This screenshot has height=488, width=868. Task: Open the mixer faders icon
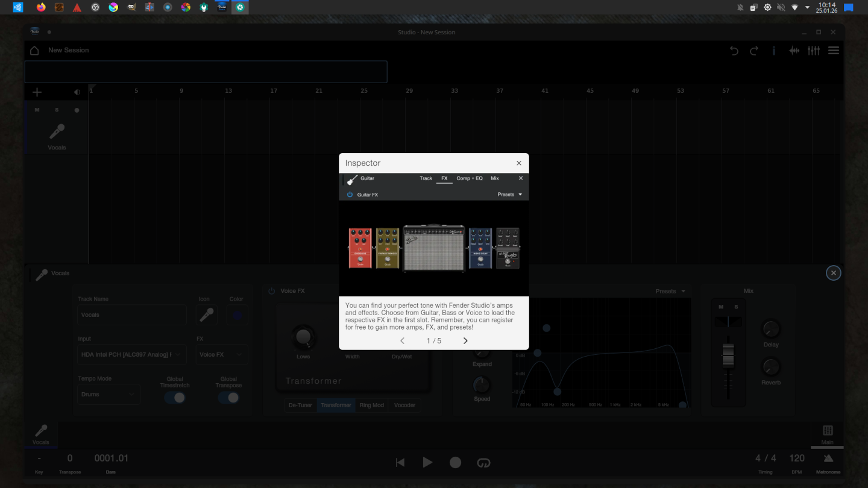coord(814,51)
